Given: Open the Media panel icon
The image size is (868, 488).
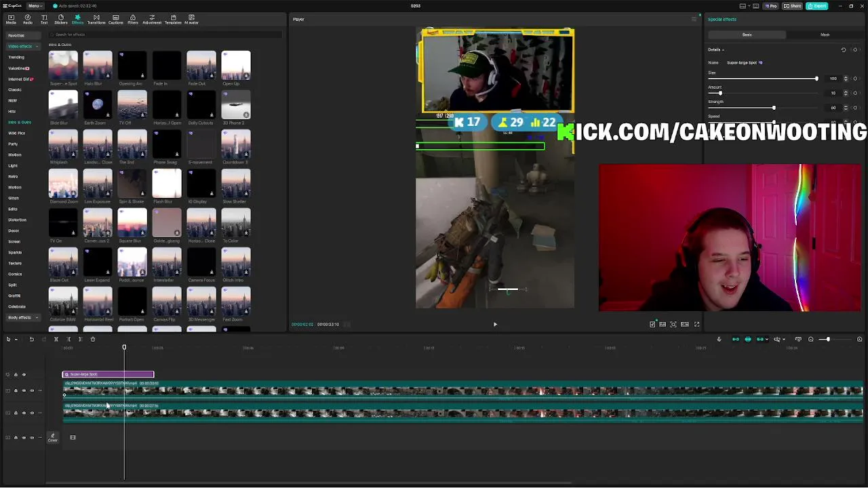Looking at the screenshot, I should [x=11, y=19].
